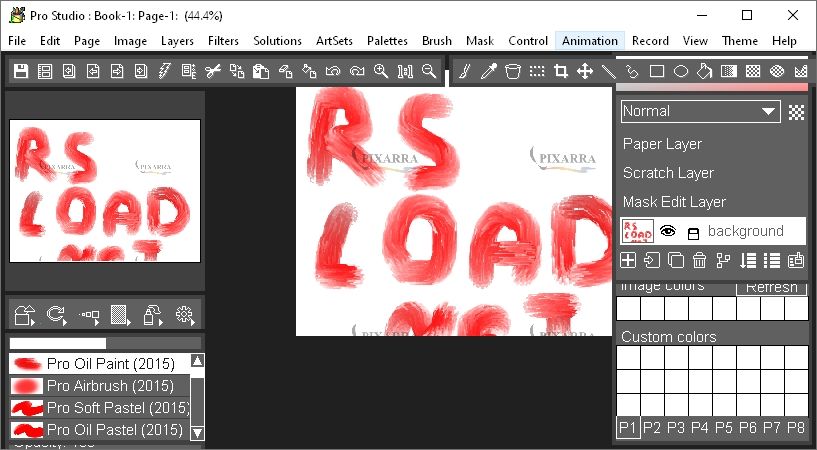Select the Rectangle shape tool

coord(657,71)
